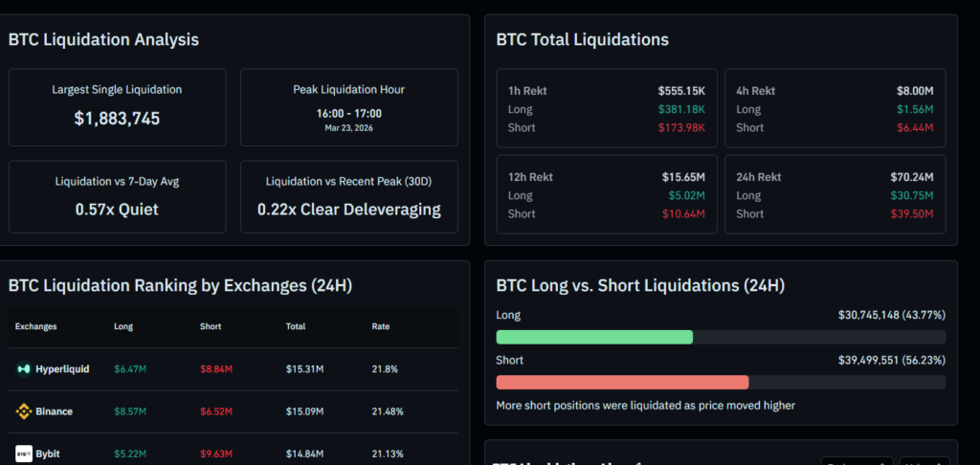Click the Bybit exchange logo icon
The image size is (980, 465).
point(24,454)
